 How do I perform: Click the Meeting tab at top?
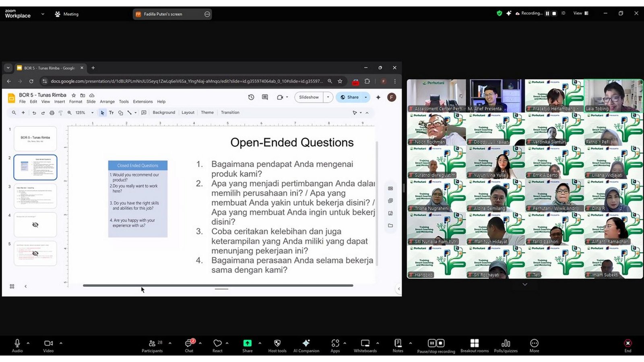(67, 14)
